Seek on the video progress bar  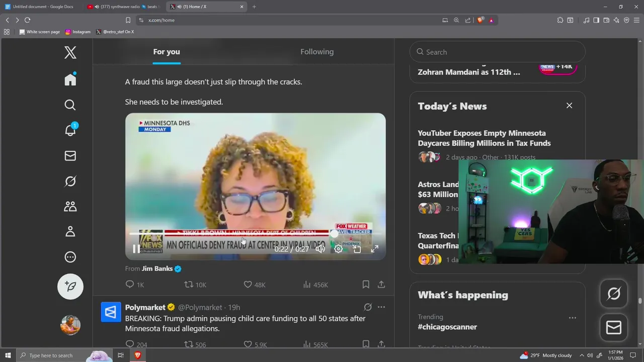click(x=256, y=234)
